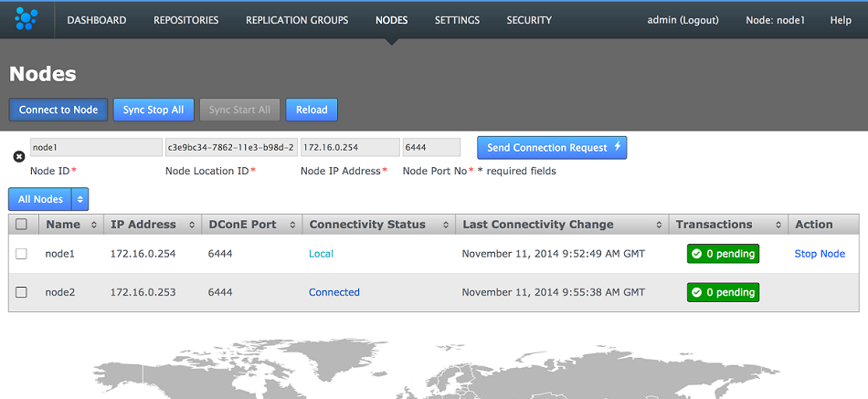Click IP address 172.16.0.254 in table
This screenshot has height=399, width=868.
point(143,254)
